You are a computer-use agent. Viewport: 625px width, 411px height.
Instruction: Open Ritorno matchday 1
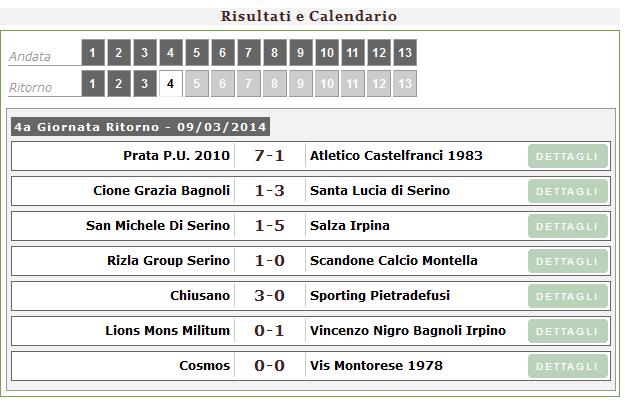[x=92, y=84]
